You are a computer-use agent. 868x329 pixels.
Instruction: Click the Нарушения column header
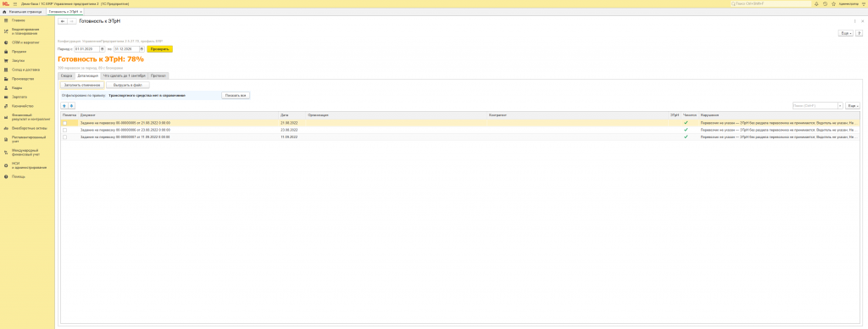780,114
